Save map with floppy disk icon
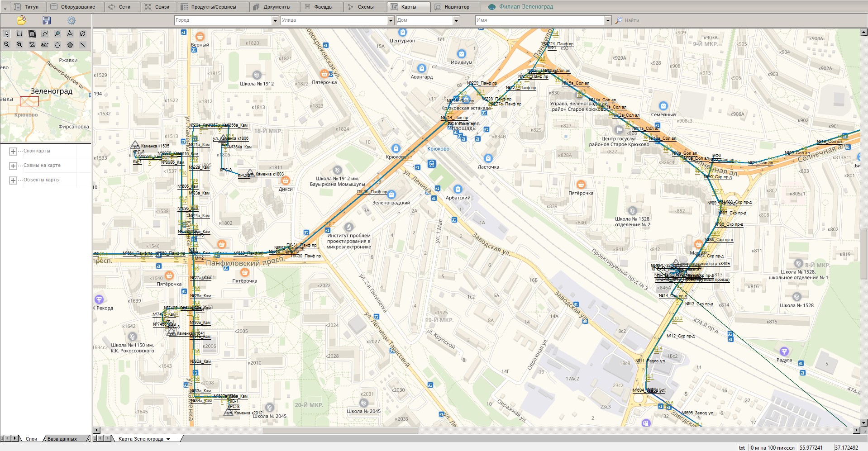This screenshot has width=868, height=451. point(47,20)
